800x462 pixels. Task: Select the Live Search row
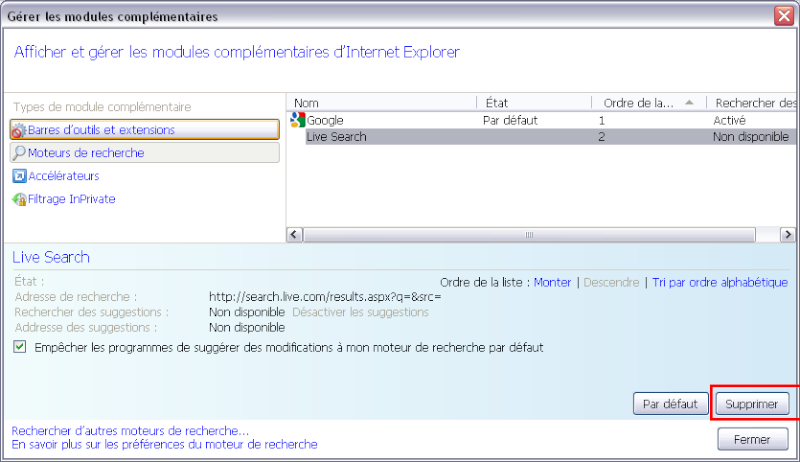pos(551,137)
